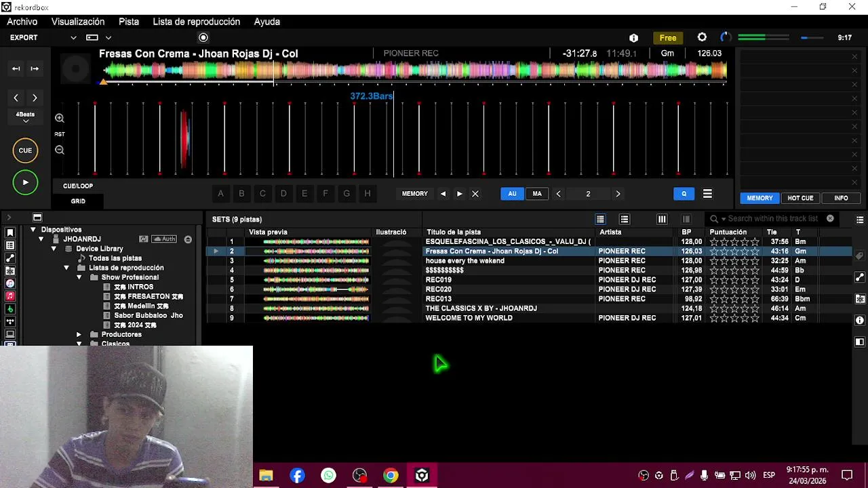
Task: Delete memory cue with X icon
Action: [x=475, y=194]
